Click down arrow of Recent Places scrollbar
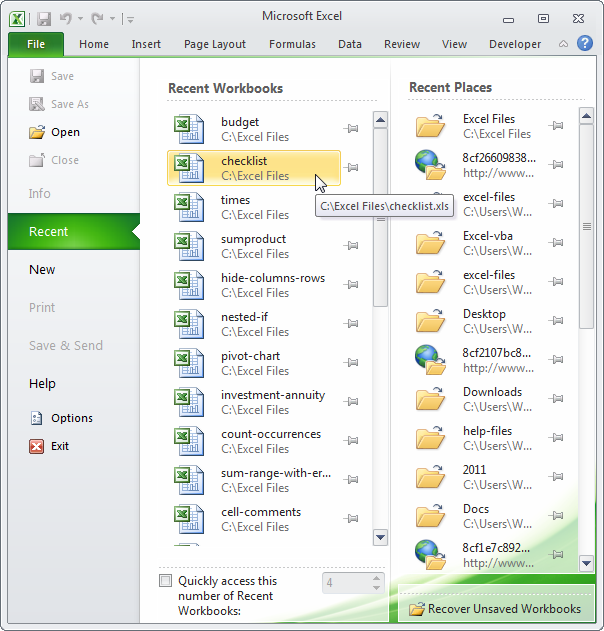604x631 pixels. 586,563
